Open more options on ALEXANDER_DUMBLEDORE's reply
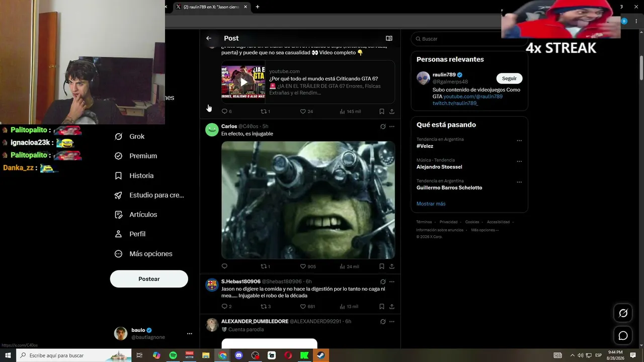644x362 pixels. click(392, 322)
